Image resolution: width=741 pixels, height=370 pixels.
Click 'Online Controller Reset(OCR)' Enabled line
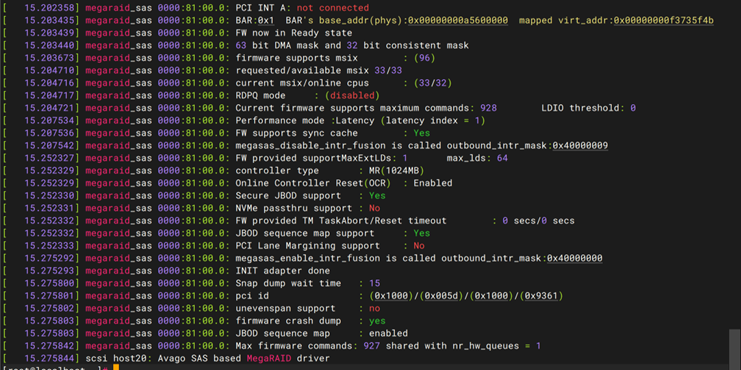click(x=344, y=183)
